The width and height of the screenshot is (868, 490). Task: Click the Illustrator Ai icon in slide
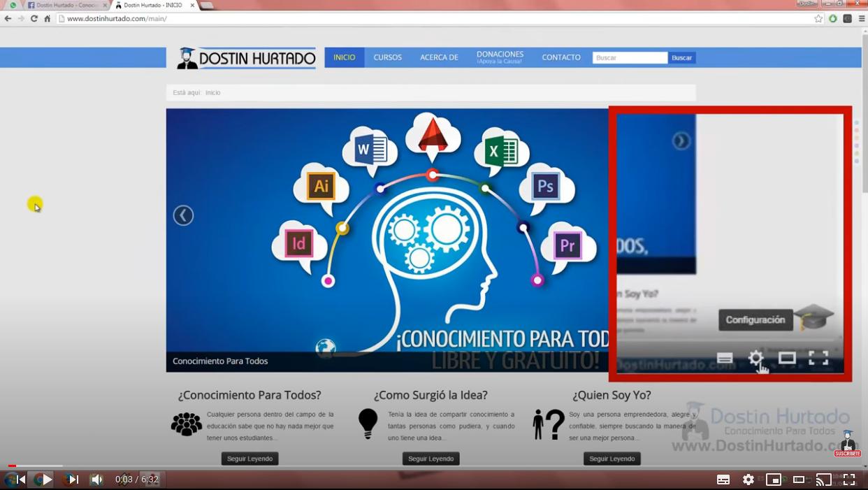[x=321, y=187]
